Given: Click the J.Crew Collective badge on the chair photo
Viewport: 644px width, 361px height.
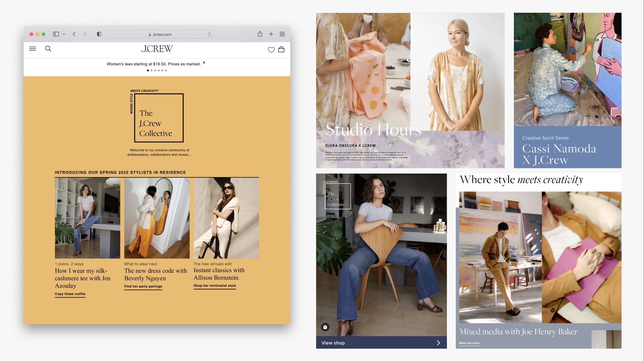Looking at the screenshot, I should 336,195.
